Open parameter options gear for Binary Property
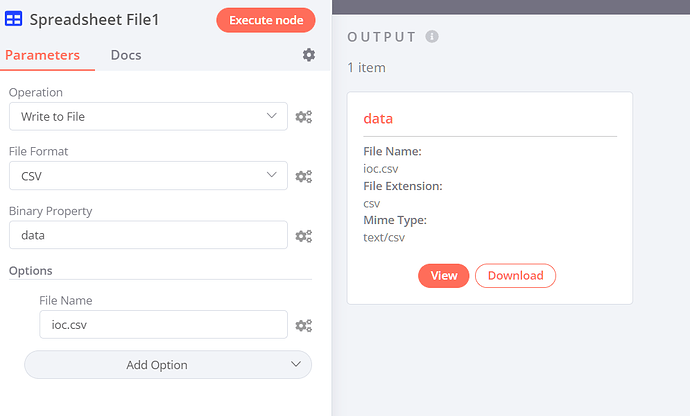 [x=303, y=236]
